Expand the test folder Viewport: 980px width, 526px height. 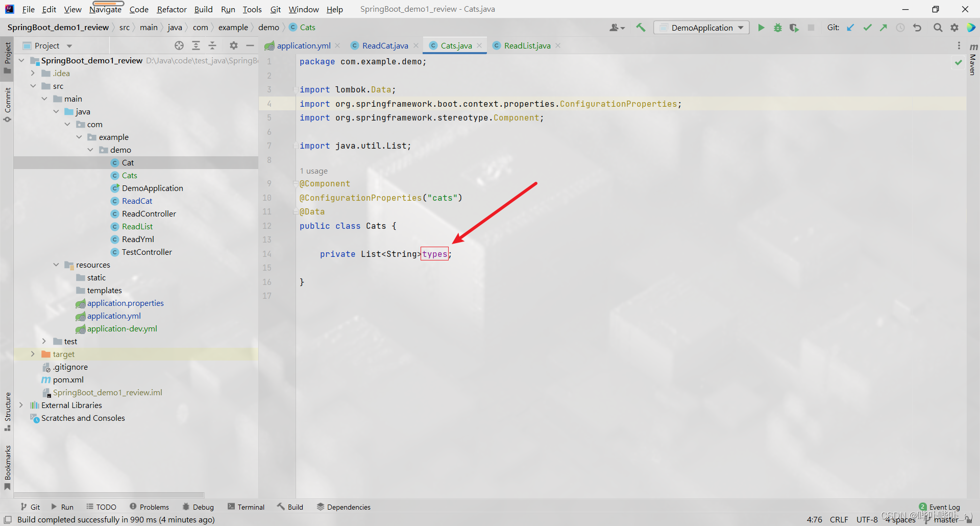[x=44, y=341]
